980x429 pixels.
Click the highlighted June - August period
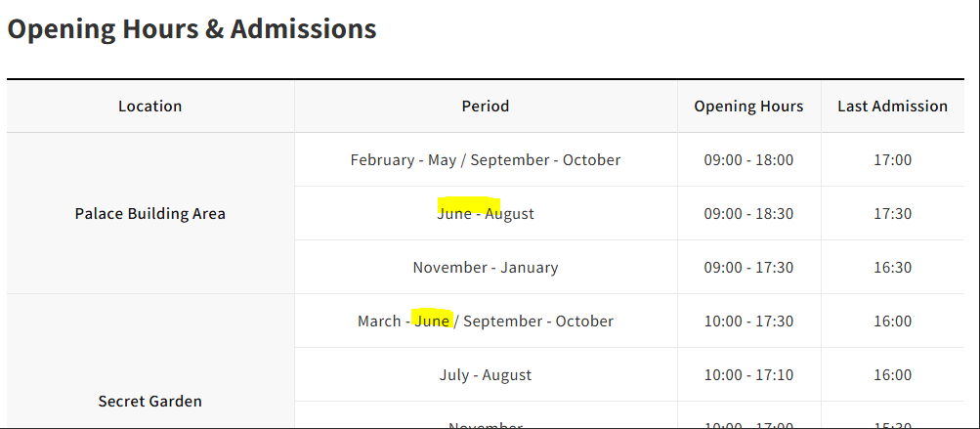click(x=486, y=214)
